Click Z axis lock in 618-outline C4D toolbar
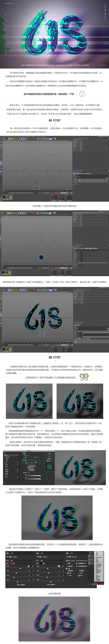Screen dimensions: 109x644 coord(25,139)
